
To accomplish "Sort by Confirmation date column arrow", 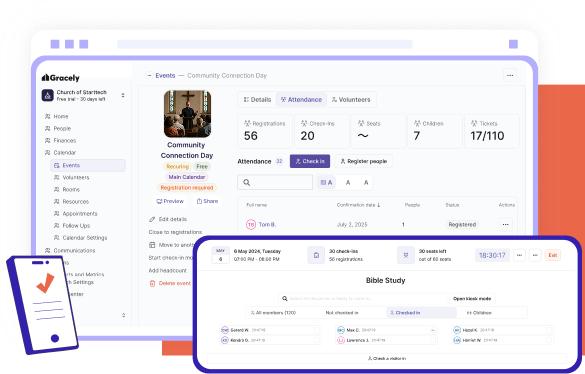I will pos(379,205).
